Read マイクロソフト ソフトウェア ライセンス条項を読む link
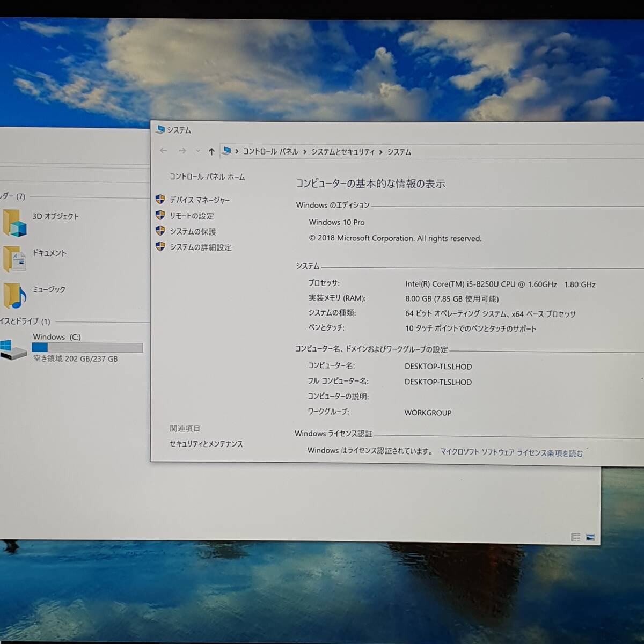The image size is (644, 644). point(511,453)
